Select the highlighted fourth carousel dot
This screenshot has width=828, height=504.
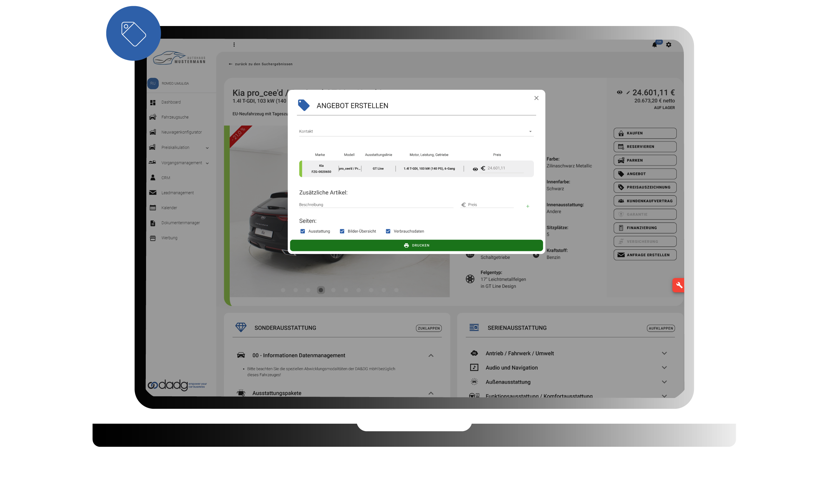pos(321,290)
